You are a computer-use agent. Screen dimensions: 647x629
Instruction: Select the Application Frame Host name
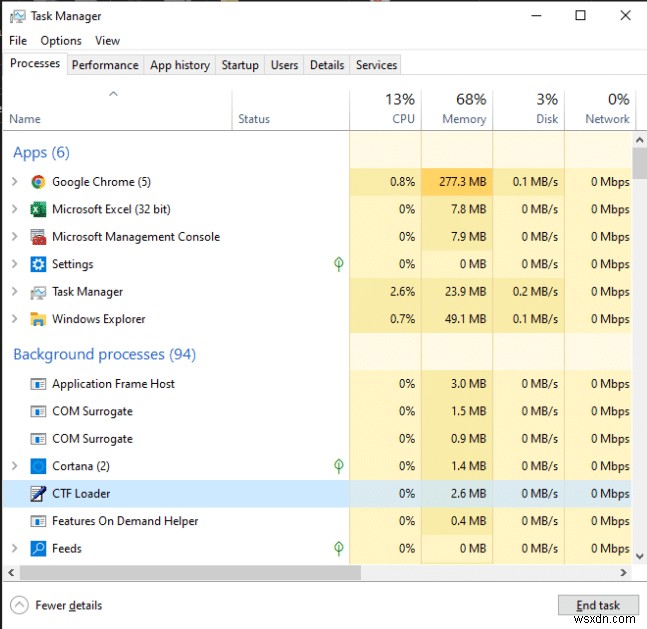(113, 384)
